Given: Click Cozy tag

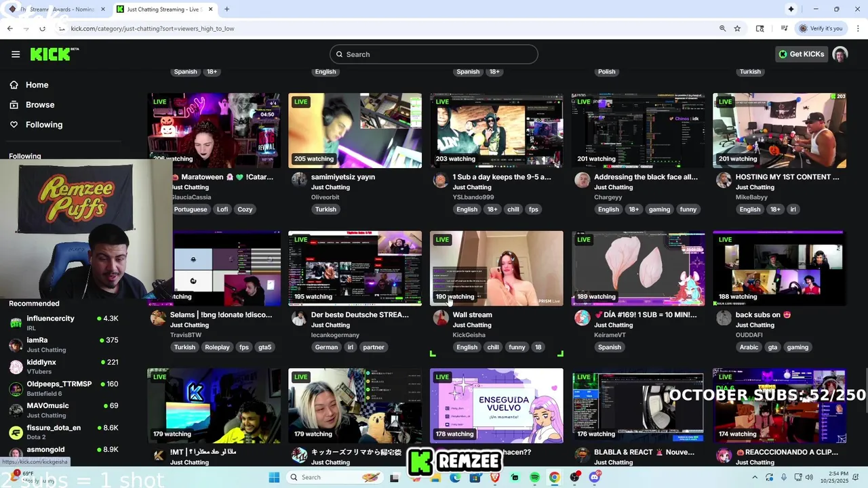Looking at the screenshot, I should point(245,209).
